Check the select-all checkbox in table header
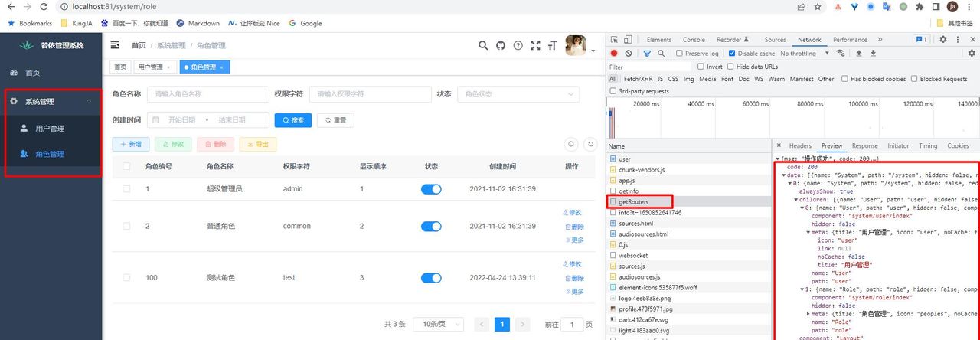Image resolution: width=980 pixels, height=340 pixels. (126, 166)
